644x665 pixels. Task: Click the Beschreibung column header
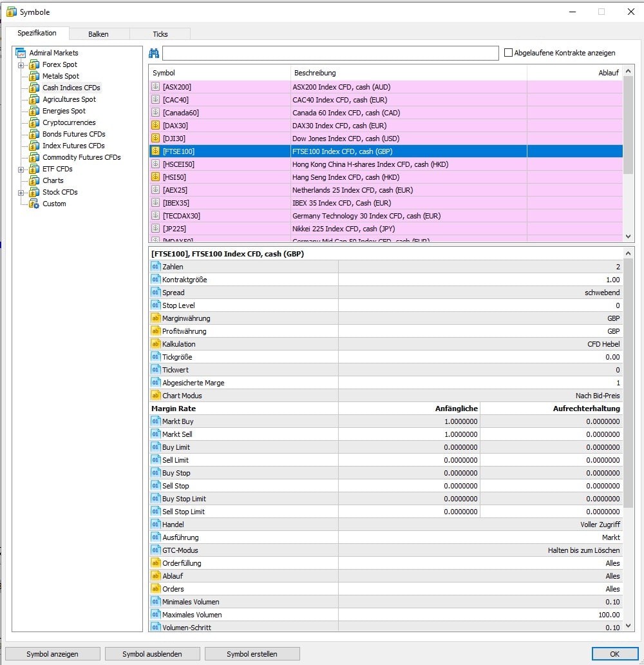tap(409, 73)
